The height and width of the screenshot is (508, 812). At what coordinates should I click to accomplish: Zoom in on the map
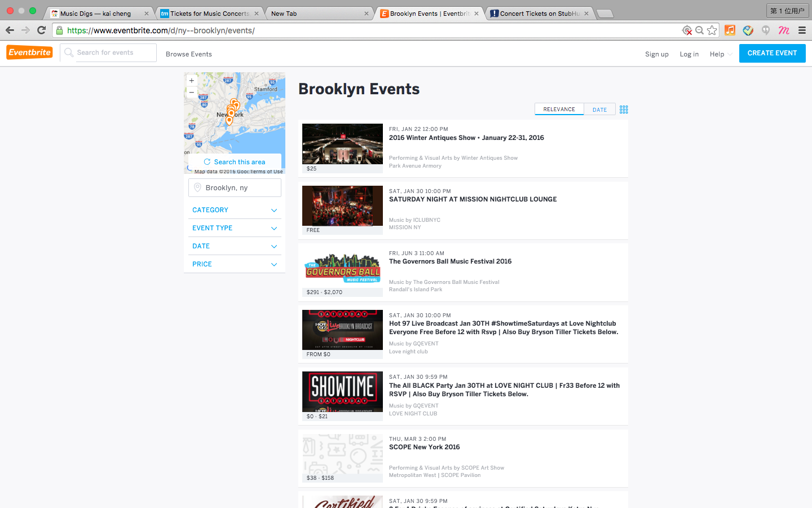click(192, 81)
